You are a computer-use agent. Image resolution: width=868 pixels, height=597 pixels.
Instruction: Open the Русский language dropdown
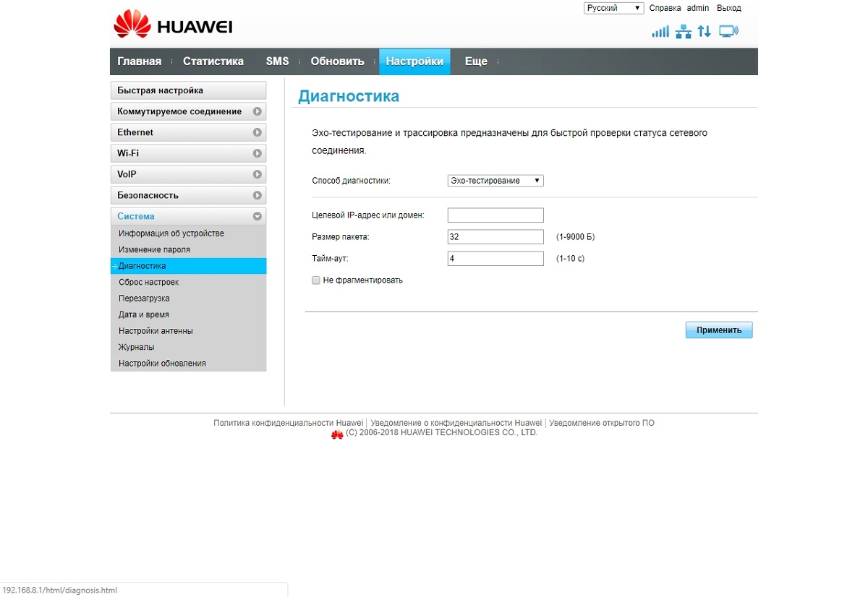[613, 8]
